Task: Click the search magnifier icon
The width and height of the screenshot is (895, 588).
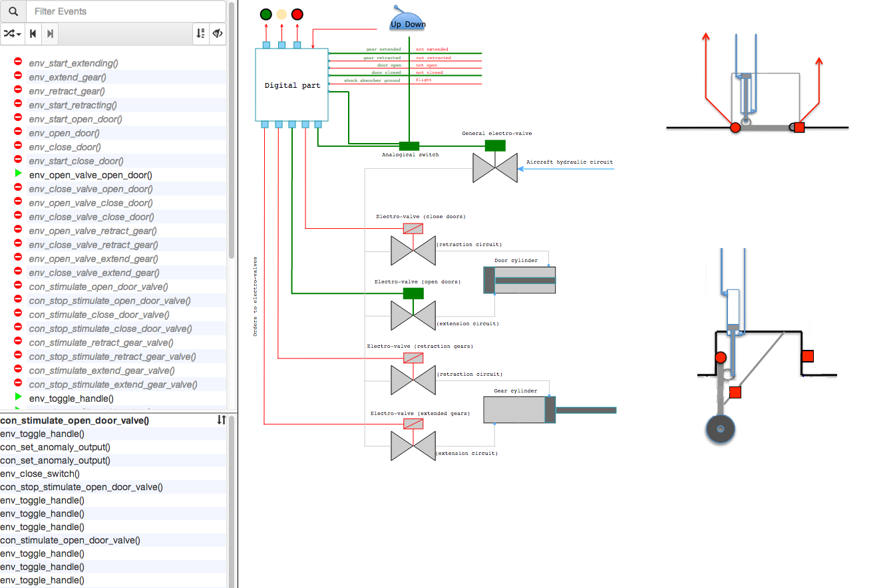Action: (x=13, y=11)
